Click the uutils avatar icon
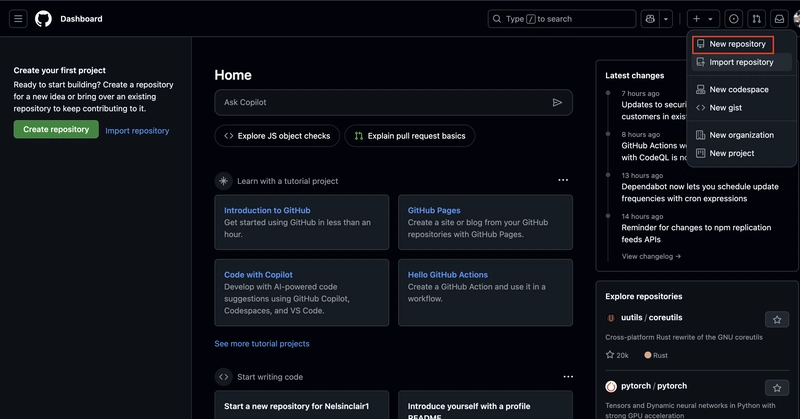This screenshot has height=419, width=800. pyautogui.click(x=611, y=318)
